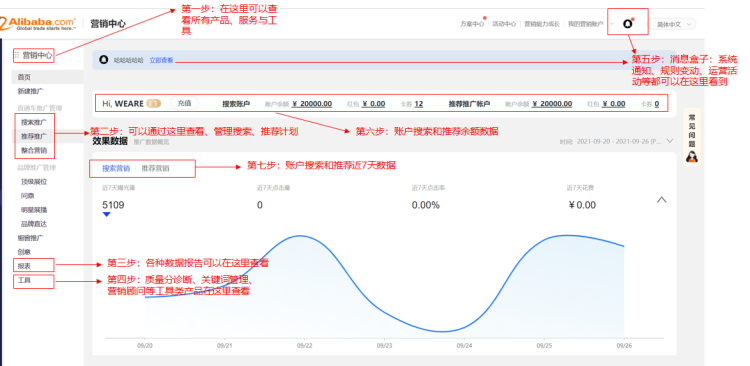Click the 推荐推广帐户 卡券 count 0
The width and height of the screenshot is (750, 366).
pos(657,104)
